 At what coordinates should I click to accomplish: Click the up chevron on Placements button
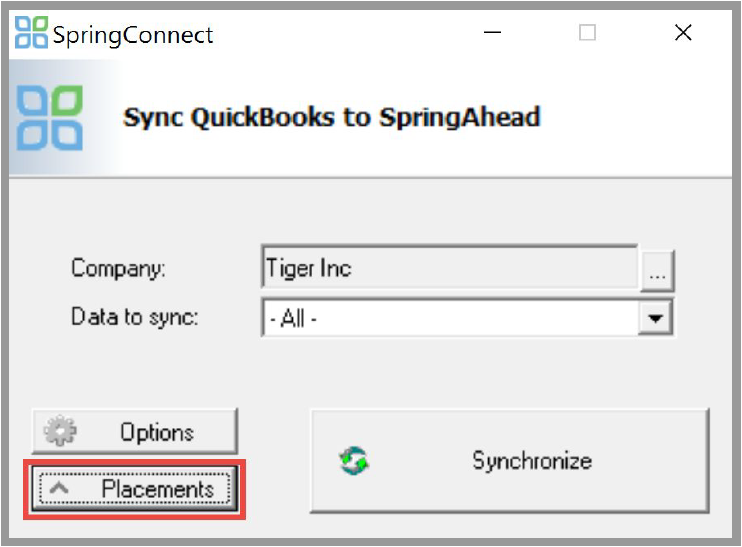click(x=59, y=487)
